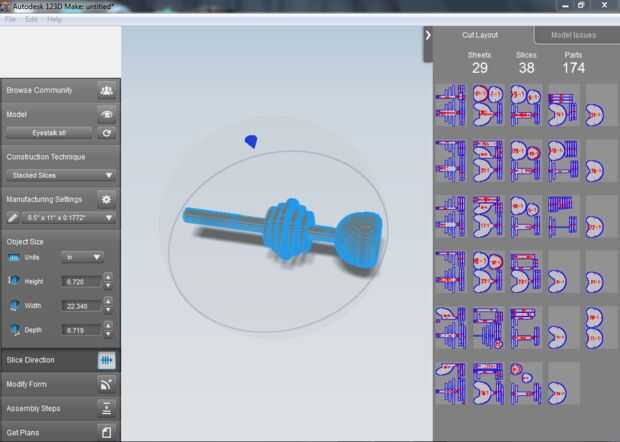The width and height of the screenshot is (620, 442).
Task: Click the Height dimension icon
Action: click(14, 281)
